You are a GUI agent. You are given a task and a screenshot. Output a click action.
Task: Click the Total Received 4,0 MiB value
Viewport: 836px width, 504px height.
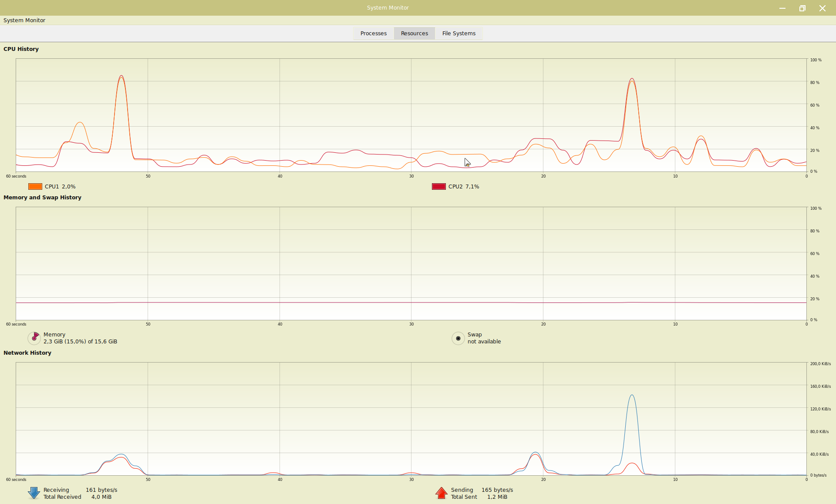pos(101,497)
